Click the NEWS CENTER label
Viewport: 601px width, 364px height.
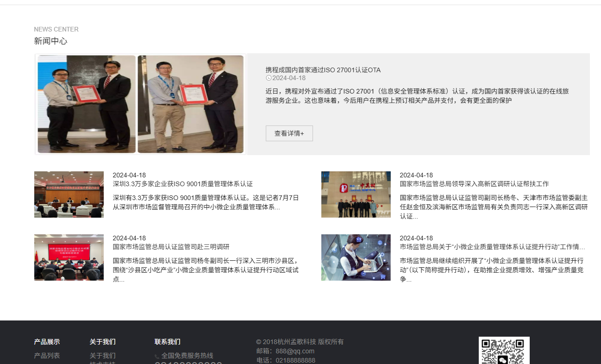[x=56, y=29]
